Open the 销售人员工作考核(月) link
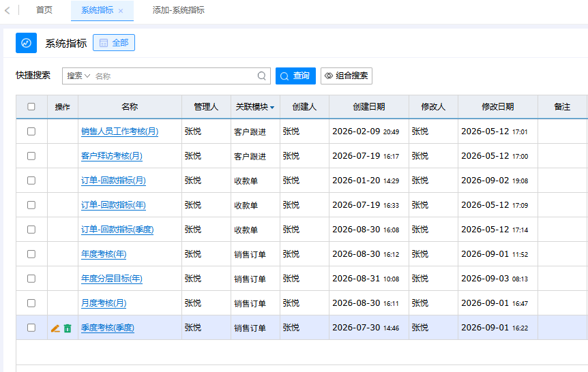The width and height of the screenshot is (588, 372). [119, 131]
